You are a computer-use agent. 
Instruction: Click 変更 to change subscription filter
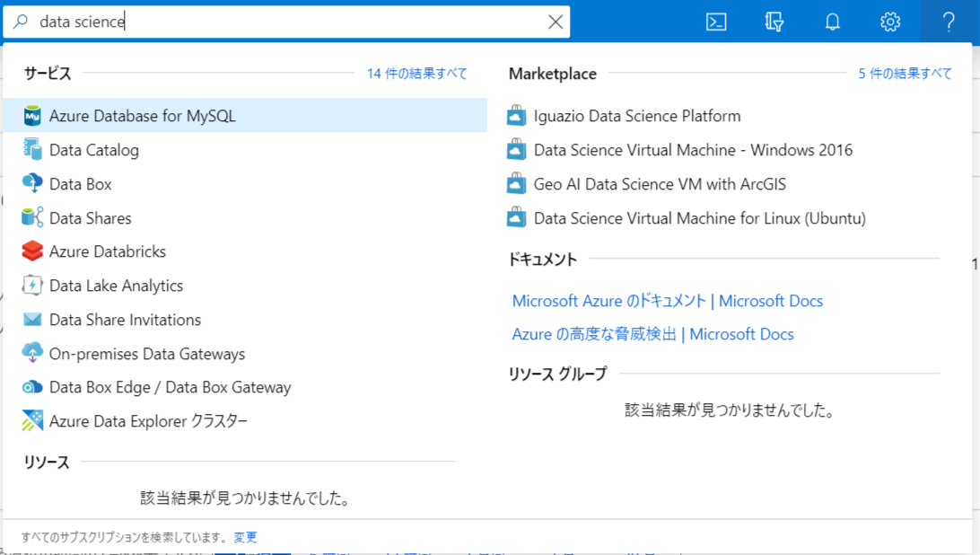point(245,537)
